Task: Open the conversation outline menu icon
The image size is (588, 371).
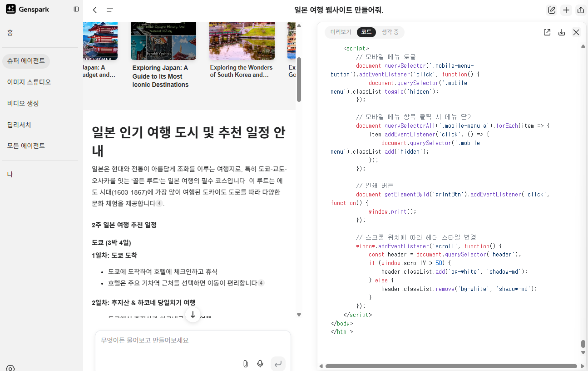Action: [x=110, y=10]
